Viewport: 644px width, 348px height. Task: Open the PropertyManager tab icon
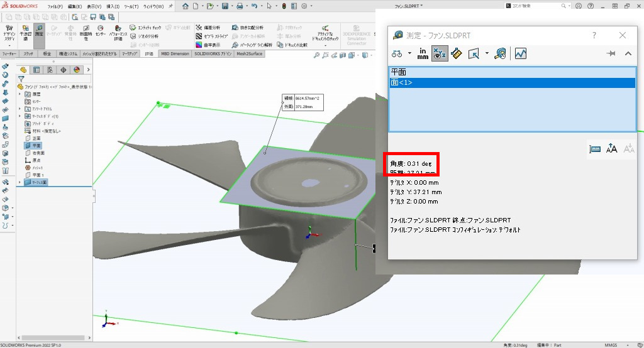[36, 70]
